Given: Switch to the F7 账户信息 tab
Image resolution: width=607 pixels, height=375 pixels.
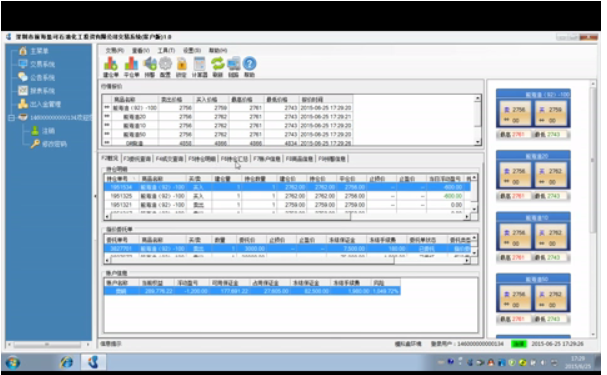Looking at the screenshot, I should click(x=267, y=159).
